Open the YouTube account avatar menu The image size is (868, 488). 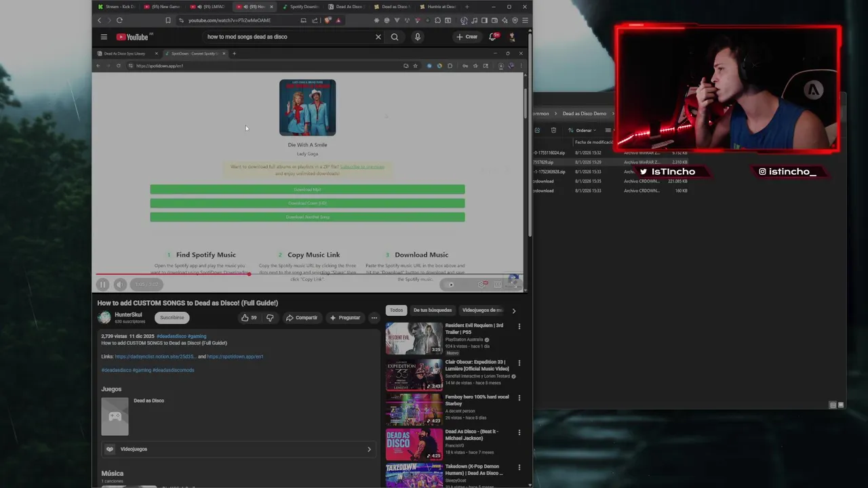coord(512,37)
